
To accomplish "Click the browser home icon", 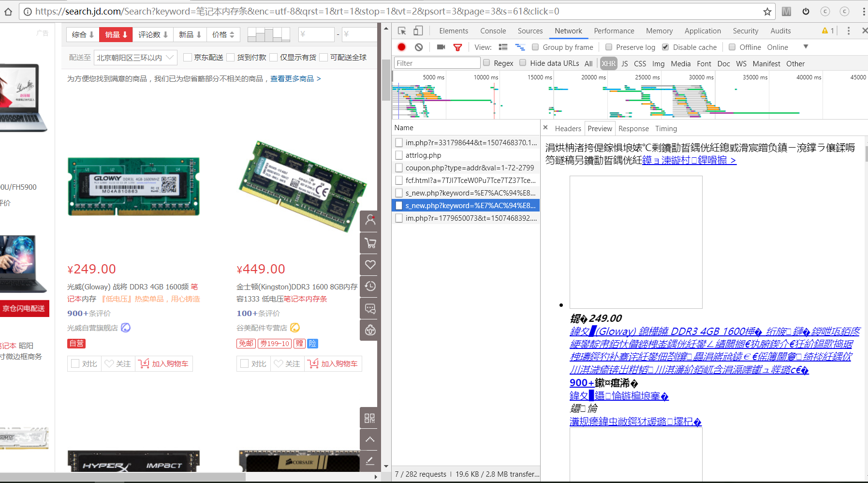I will (x=8, y=12).
